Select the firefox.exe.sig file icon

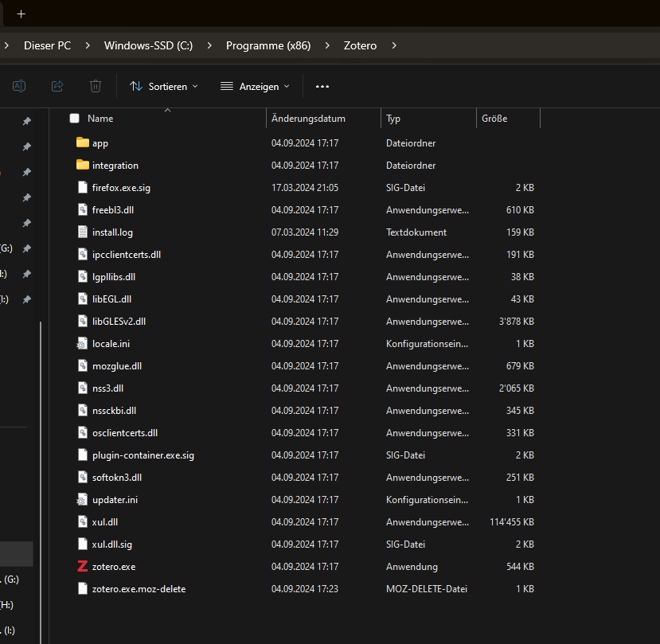83,187
